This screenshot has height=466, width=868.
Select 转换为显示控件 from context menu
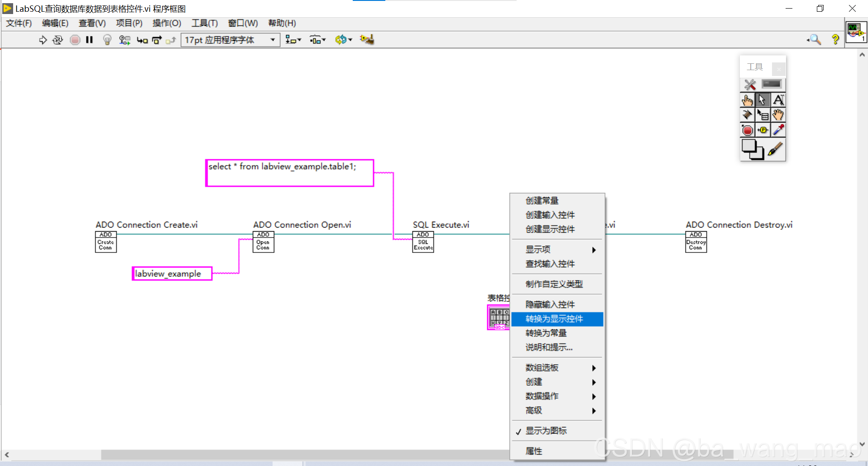554,319
